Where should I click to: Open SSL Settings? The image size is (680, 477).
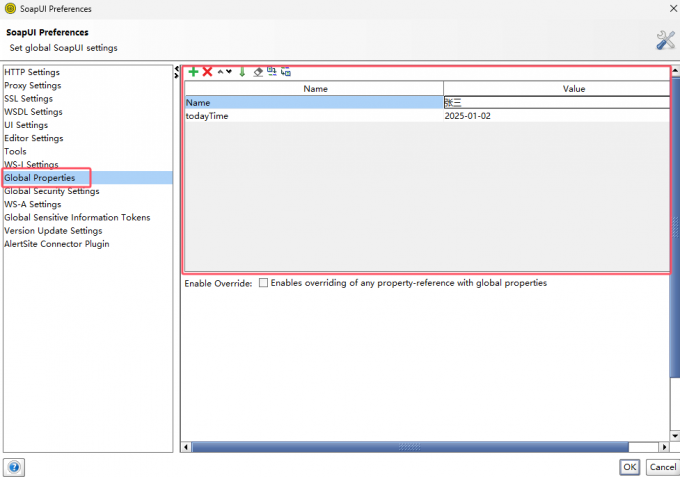29,98
